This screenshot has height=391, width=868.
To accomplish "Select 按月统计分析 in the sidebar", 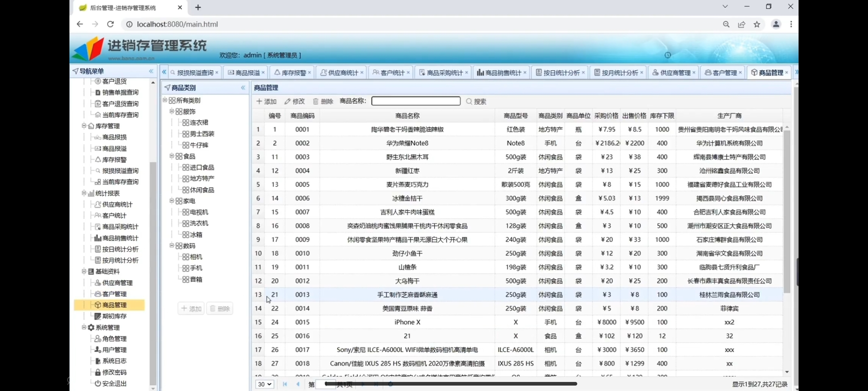I will click(x=117, y=260).
